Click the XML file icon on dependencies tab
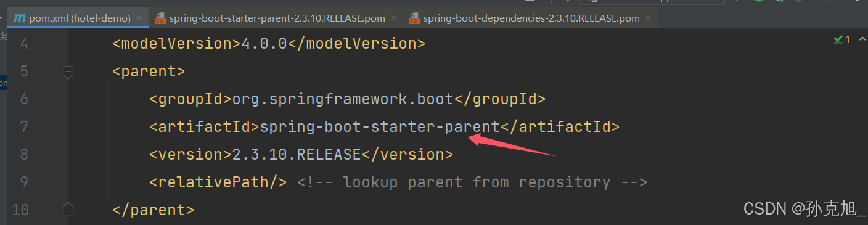Viewport: 868px width, 225px height. pyautogui.click(x=414, y=18)
